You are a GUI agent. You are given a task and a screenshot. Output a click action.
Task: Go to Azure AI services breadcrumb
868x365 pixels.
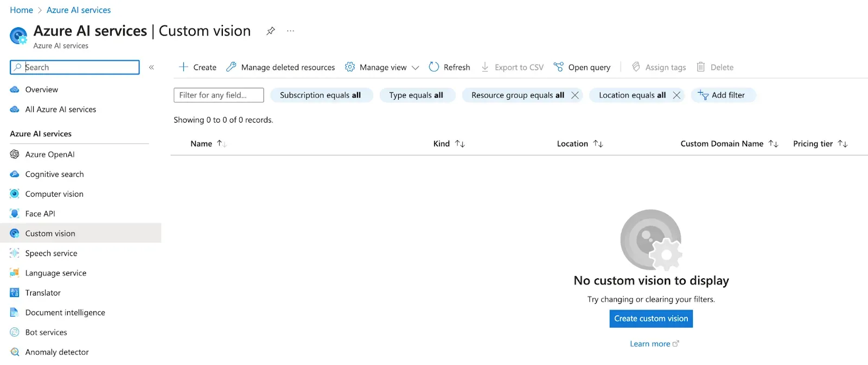coord(79,10)
